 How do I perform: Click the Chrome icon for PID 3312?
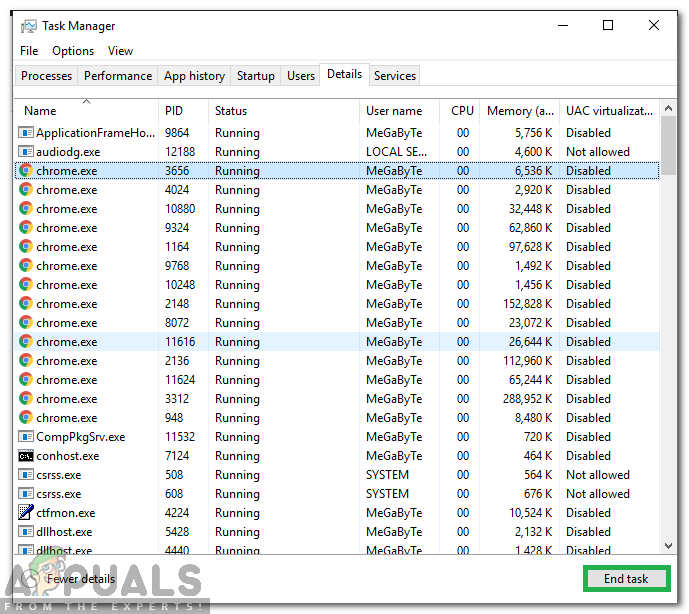26,399
